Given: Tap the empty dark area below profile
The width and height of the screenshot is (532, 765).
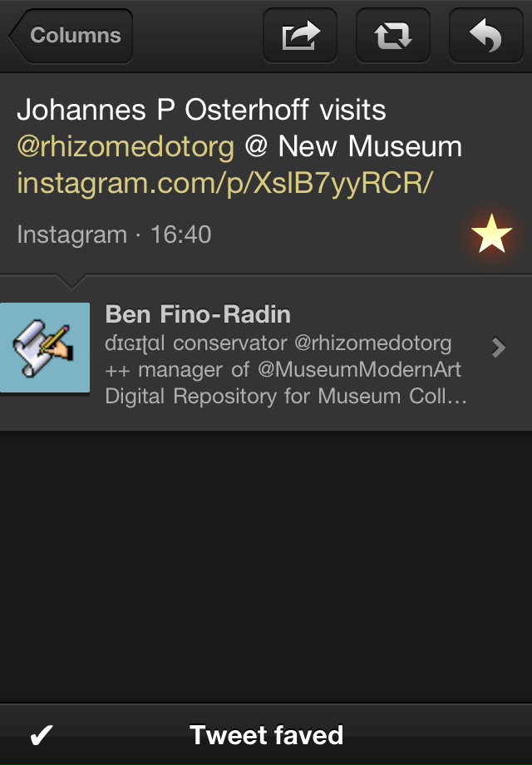Looking at the screenshot, I should 266,565.
